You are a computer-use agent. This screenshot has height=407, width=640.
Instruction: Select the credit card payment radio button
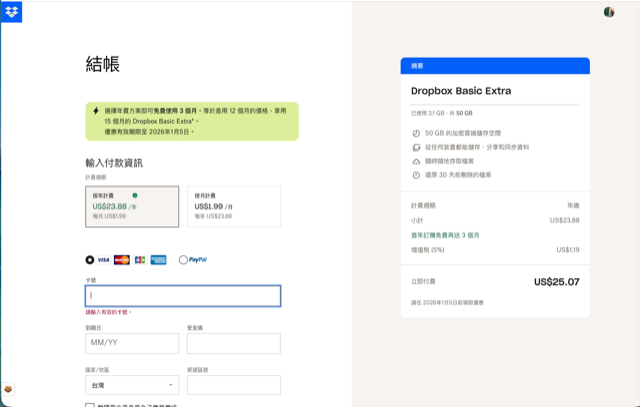tap(90, 260)
